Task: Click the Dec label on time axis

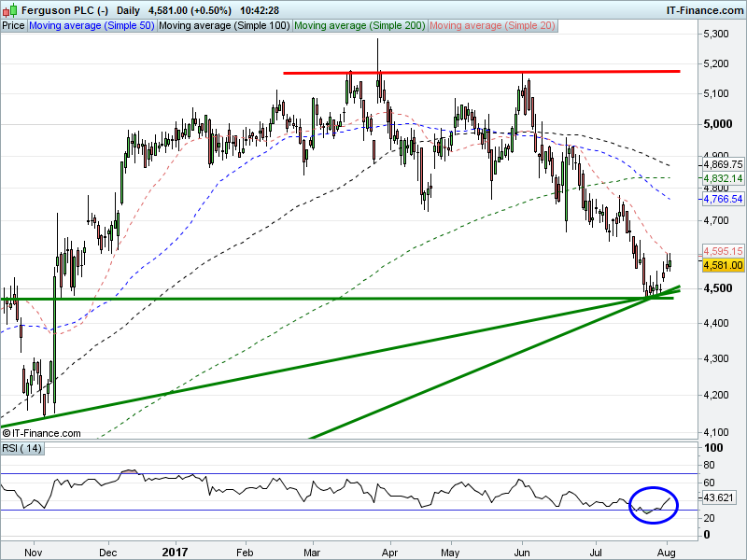Action: 108,553
